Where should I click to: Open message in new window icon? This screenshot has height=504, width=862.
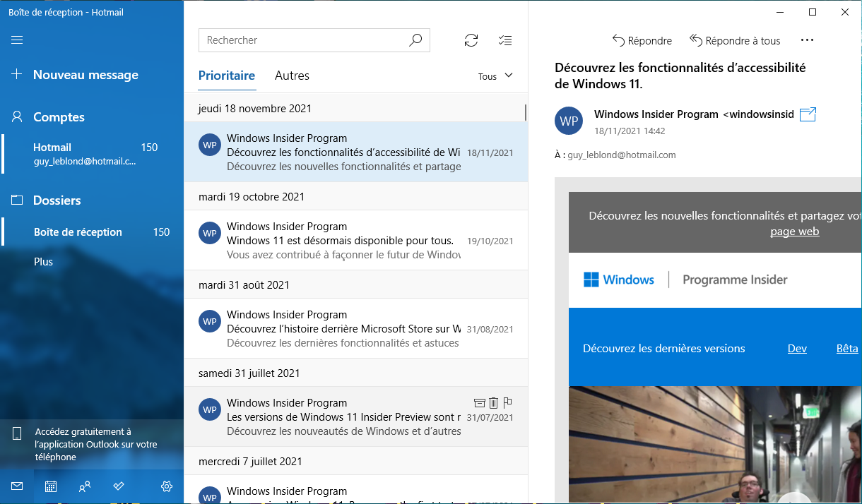pyautogui.click(x=808, y=114)
